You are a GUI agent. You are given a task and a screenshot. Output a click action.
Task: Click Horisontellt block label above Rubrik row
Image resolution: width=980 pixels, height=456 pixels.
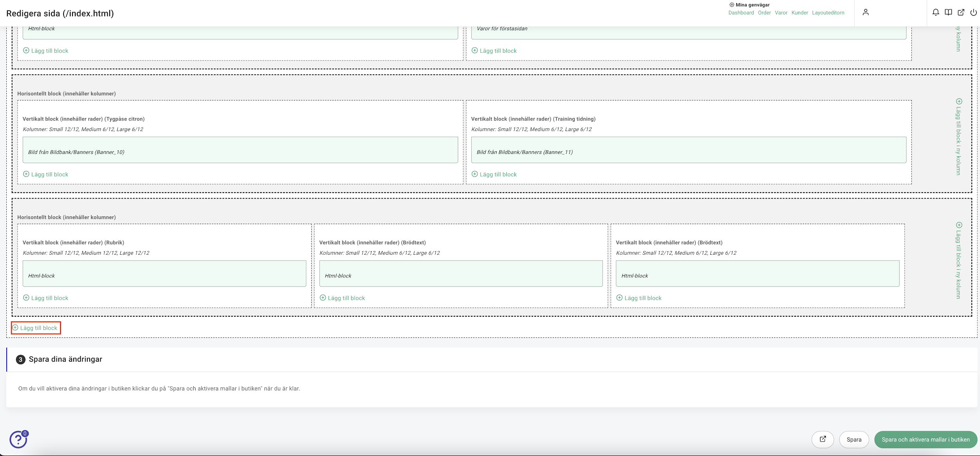click(66, 217)
